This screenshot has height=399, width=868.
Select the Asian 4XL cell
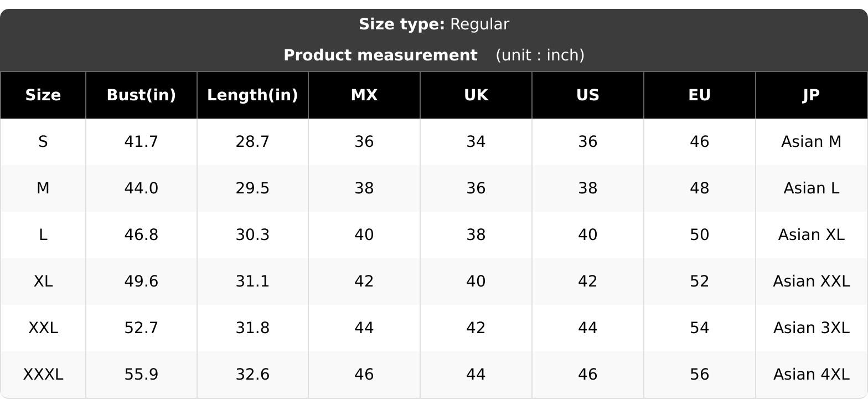812,375
